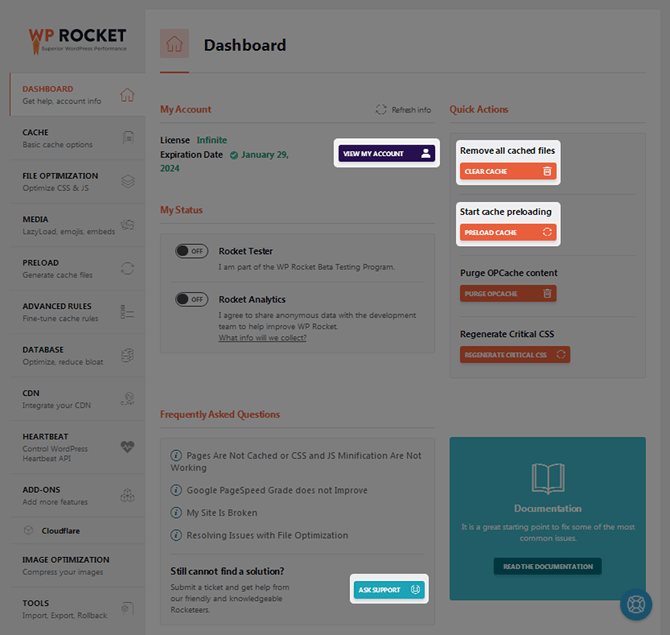The width and height of the screenshot is (670, 635).
Task: Click the Cache file icon in the sidebar
Action: (x=128, y=138)
